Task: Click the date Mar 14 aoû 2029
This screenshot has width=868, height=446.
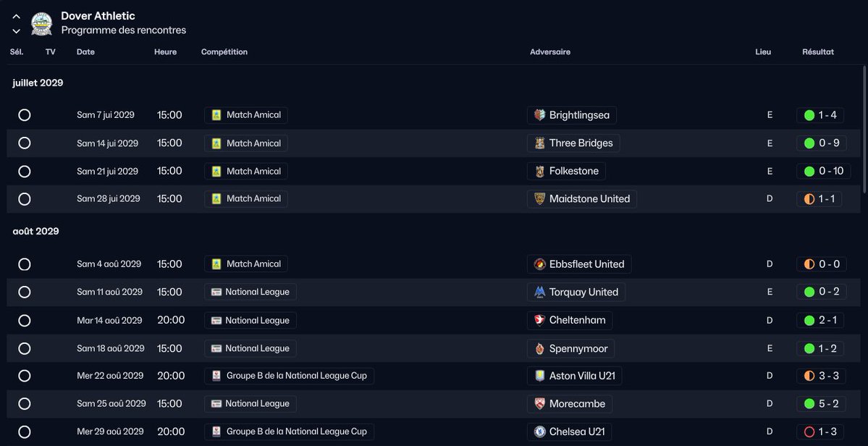Action: tap(109, 321)
